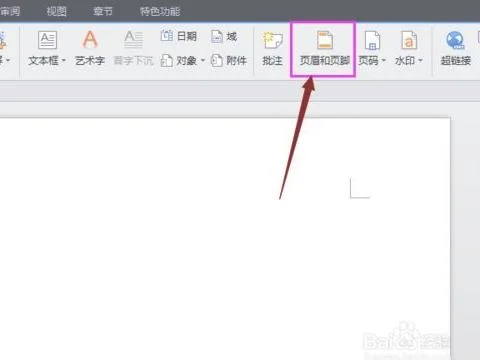The height and width of the screenshot is (360, 480).
Task: Expand the 水印 dropdown arrow
Action: click(420, 61)
